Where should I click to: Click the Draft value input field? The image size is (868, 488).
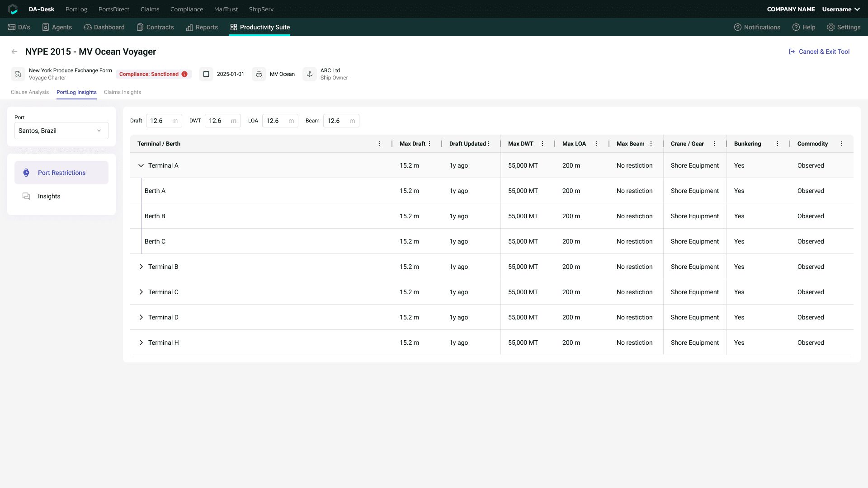159,121
